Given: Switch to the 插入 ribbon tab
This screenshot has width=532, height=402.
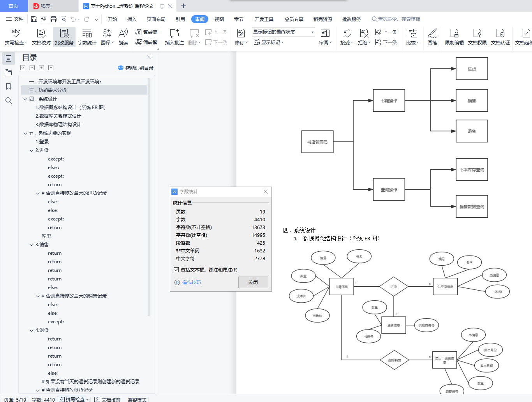Looking at the screenshot, I should [x=132, y=19].
